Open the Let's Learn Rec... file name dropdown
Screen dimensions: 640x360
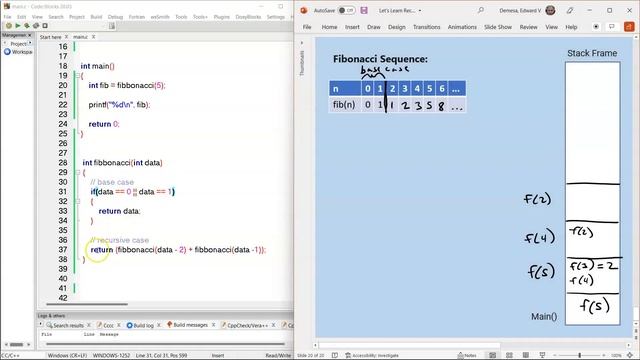coord(420,11)
